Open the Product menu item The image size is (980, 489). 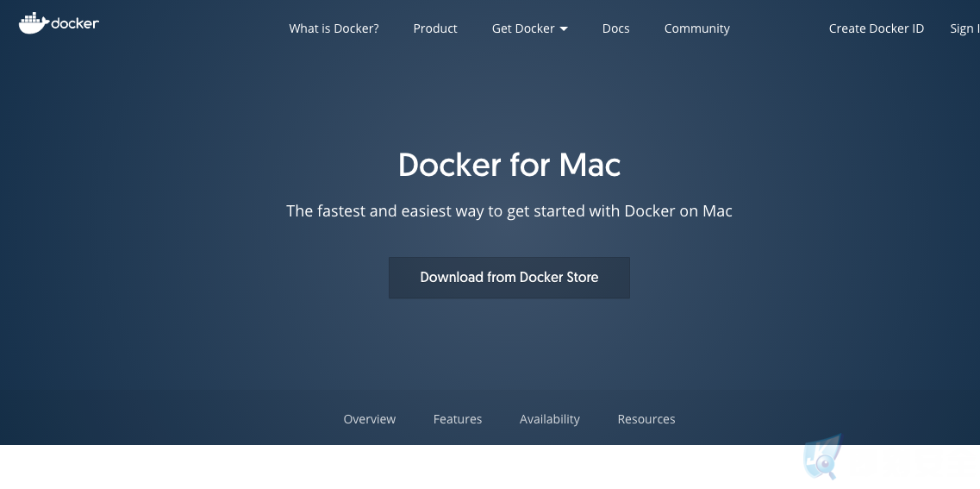(x=435, y=28)
